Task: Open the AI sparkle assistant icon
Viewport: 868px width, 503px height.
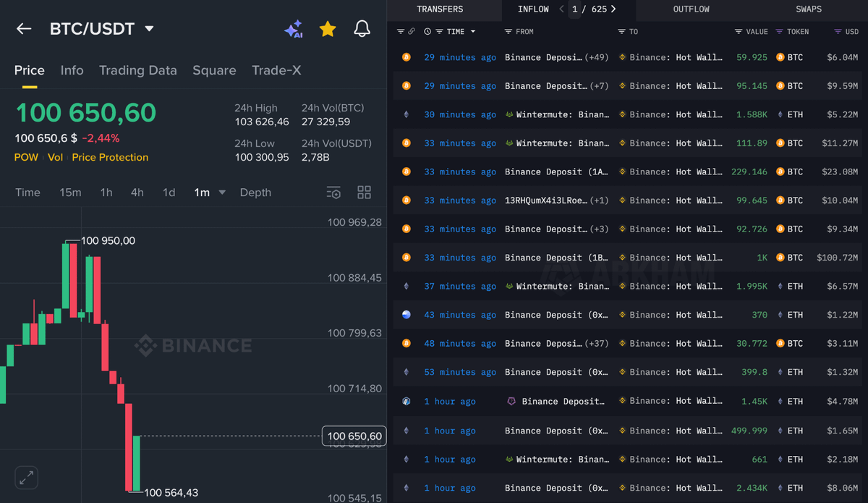Action: [293, 29]
